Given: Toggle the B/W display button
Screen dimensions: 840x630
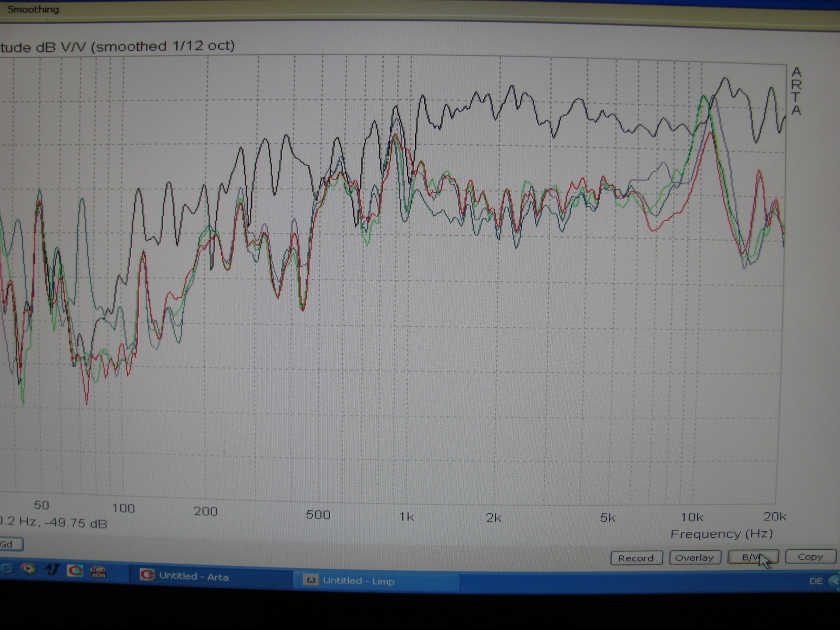Looking at the screenshot, I should (x=752, y=557).
